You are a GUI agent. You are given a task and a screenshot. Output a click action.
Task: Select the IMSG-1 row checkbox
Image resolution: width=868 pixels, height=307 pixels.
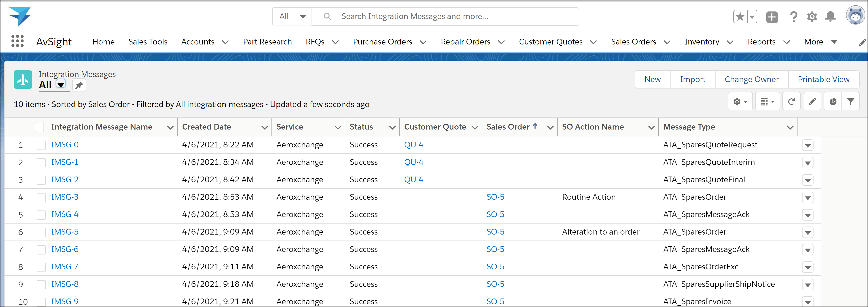(41, 163)
